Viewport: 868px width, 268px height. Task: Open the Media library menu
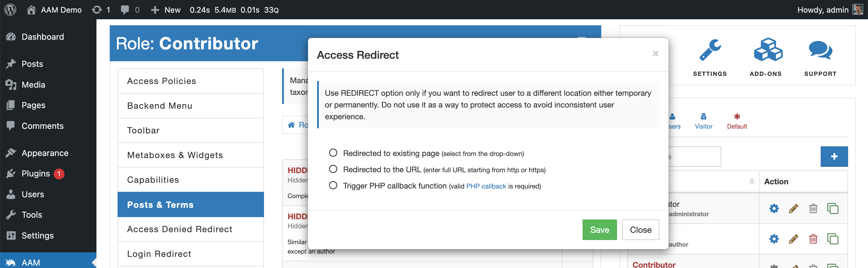point(48,85)
